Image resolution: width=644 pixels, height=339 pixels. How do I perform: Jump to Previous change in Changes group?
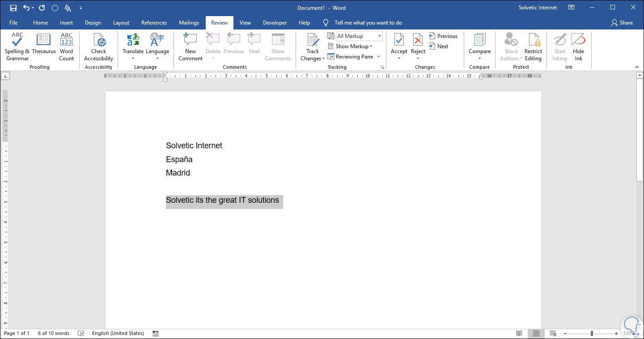[443, 36]
